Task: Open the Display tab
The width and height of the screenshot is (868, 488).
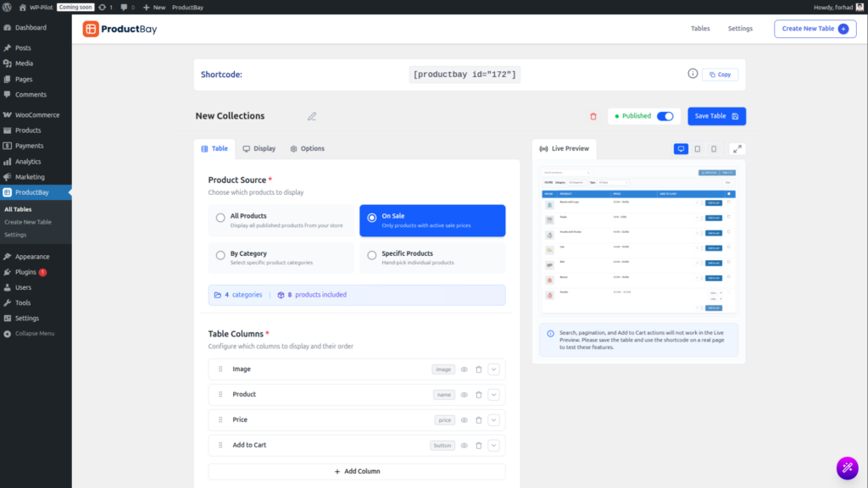Action: click(x=259, y=149)
